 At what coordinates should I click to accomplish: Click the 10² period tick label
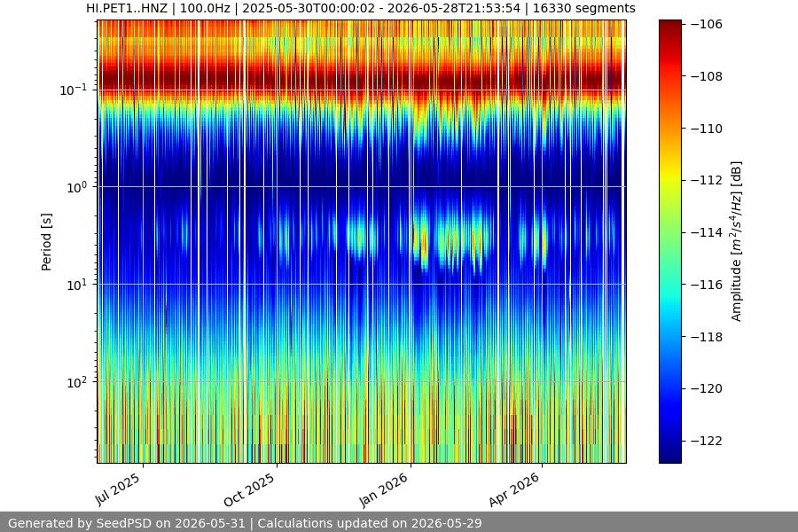pos(77,382)
